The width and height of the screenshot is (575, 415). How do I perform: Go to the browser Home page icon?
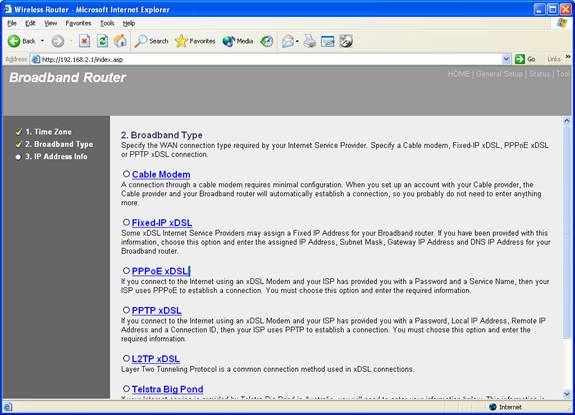[120, 41]
